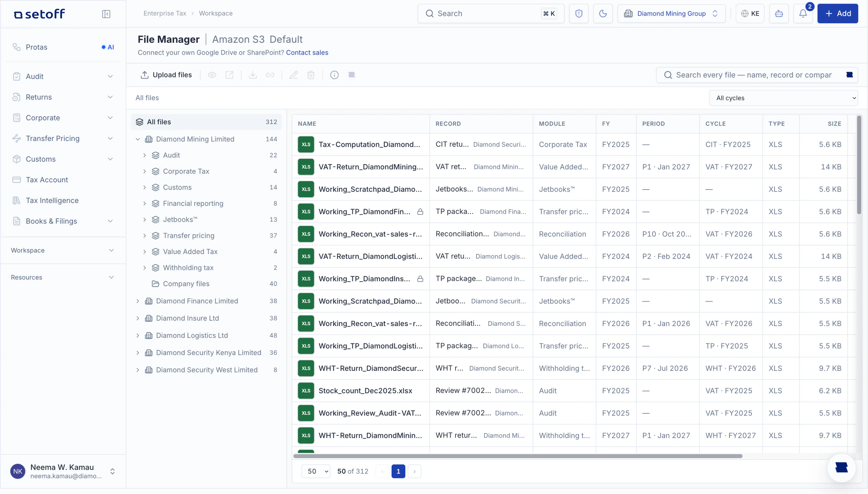Open Contact sales link

point(307,53)
